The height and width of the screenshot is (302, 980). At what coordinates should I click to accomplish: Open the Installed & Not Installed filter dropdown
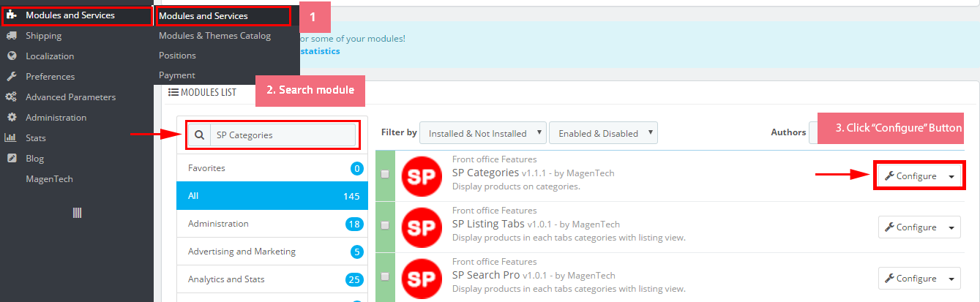483,133
